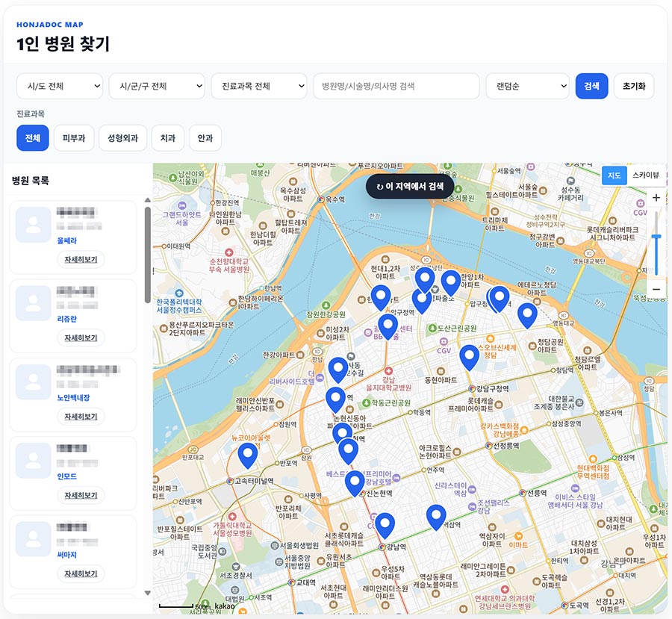Image resolution: width=672 pixels, height=619 pixels.
Task: Click the map pin beside 리버사이드호텔
Action: 338,370
